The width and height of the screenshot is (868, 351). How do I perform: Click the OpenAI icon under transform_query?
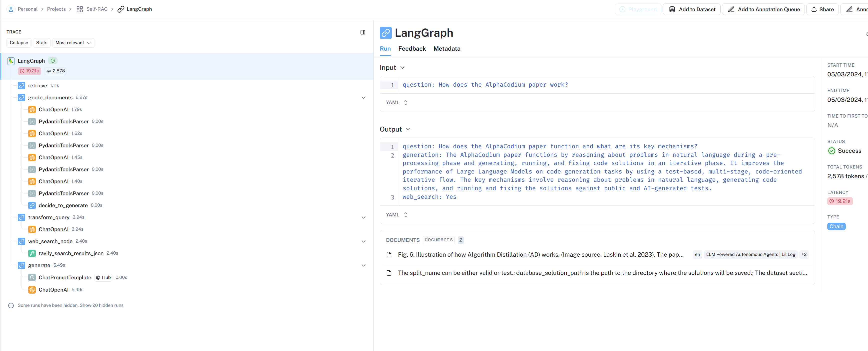tap(32, 229)
